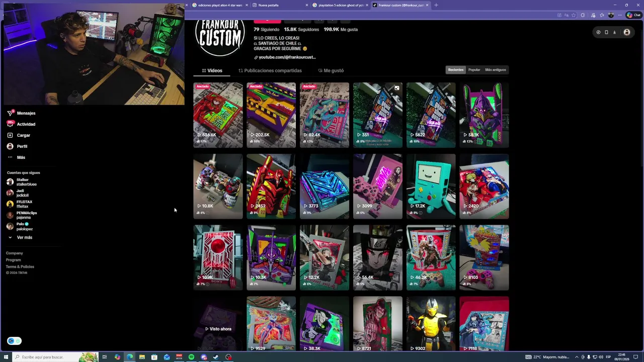Open followed account PENMAClips pajenma
Image resolution: width=644 pixels, height=362 pixels.
22,215
